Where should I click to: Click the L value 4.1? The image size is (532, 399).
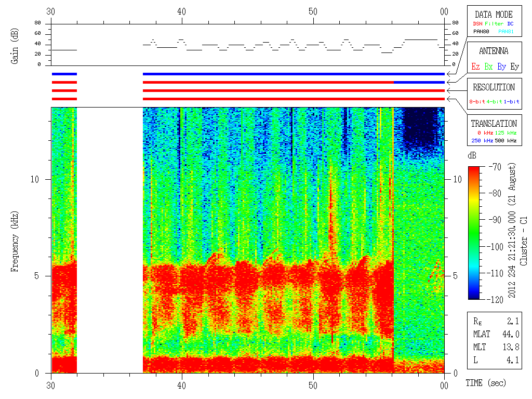coord(513,360)
